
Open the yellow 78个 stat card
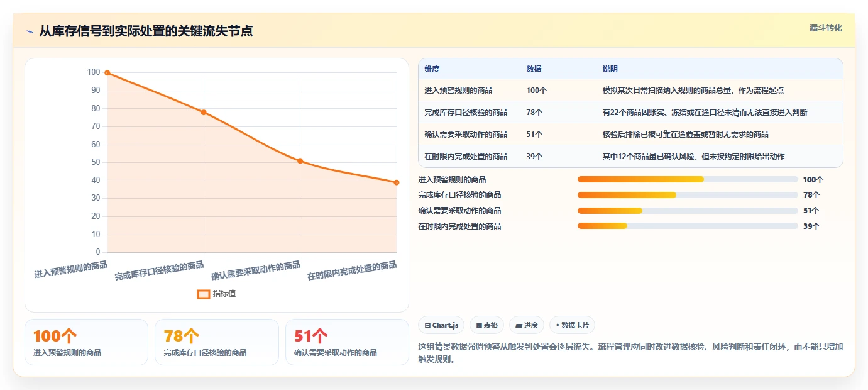coord(217,342)
